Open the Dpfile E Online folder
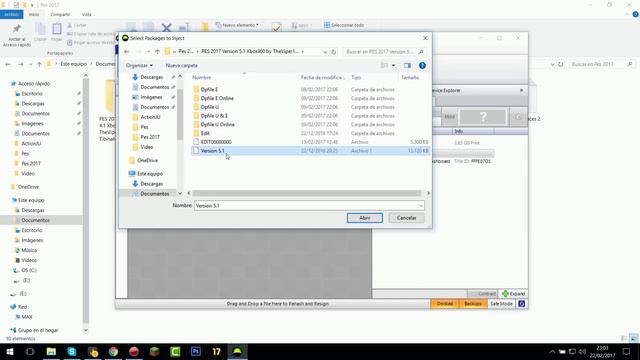Viewport: 640px width, 360px height. (217, 98)
